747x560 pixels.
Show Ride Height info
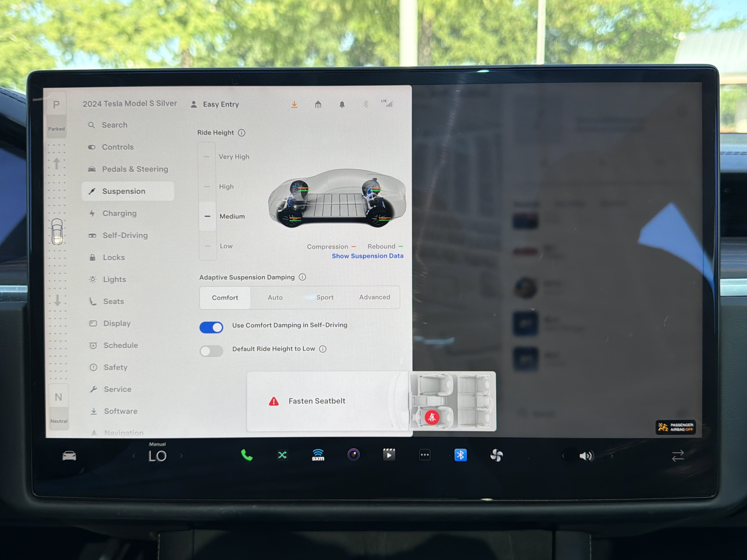coord(241,133)
